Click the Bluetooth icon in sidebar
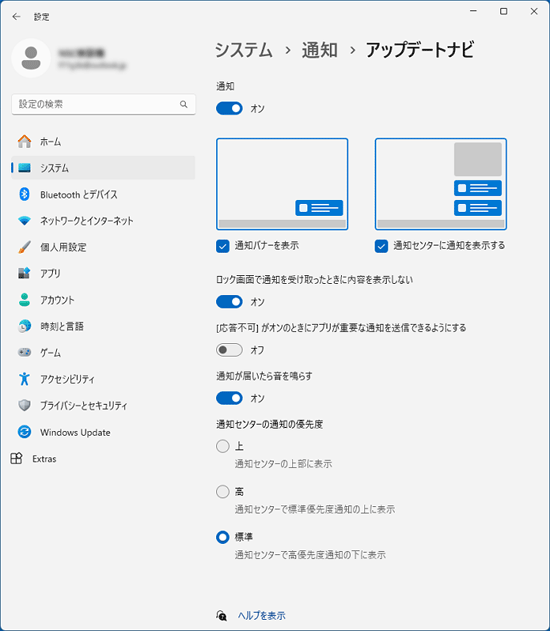 coord(25,194)
